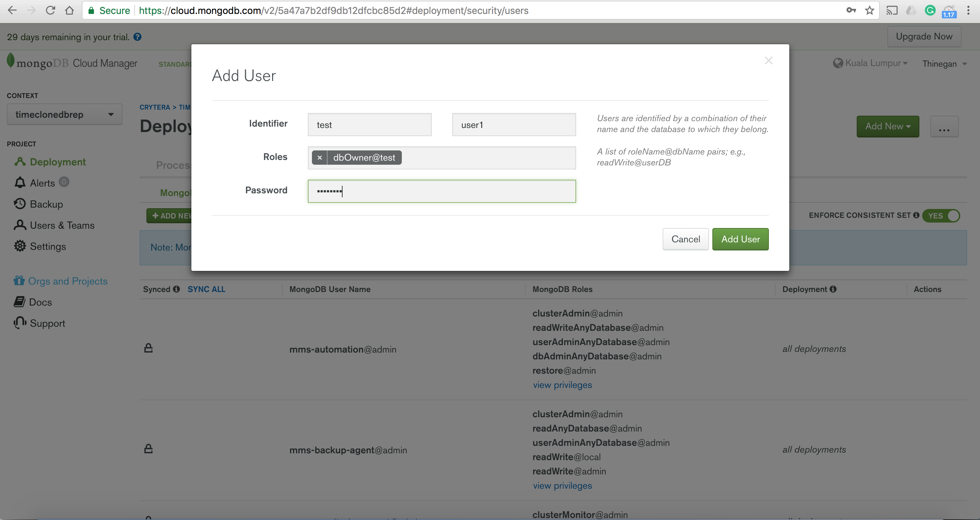This screenshot has width=980, height=520.
Task: Click Upgrade Now button
Action: point(924,36)
